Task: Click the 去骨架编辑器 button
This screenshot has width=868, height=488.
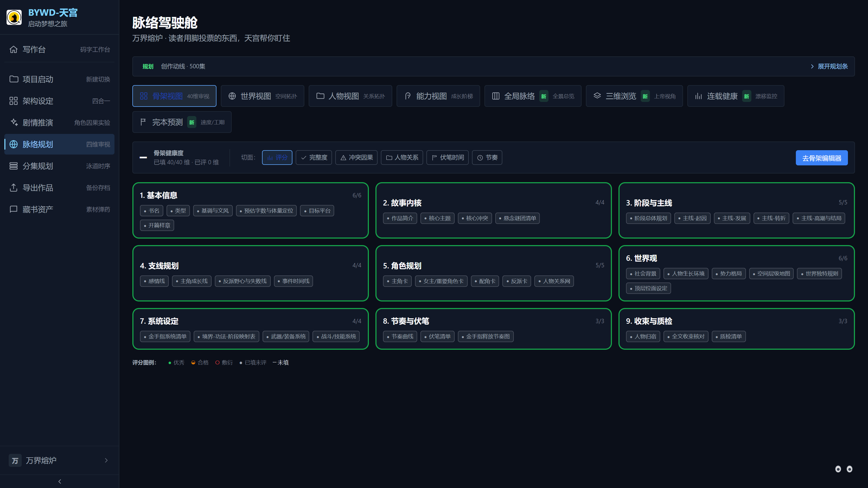Action: point(822,158)
